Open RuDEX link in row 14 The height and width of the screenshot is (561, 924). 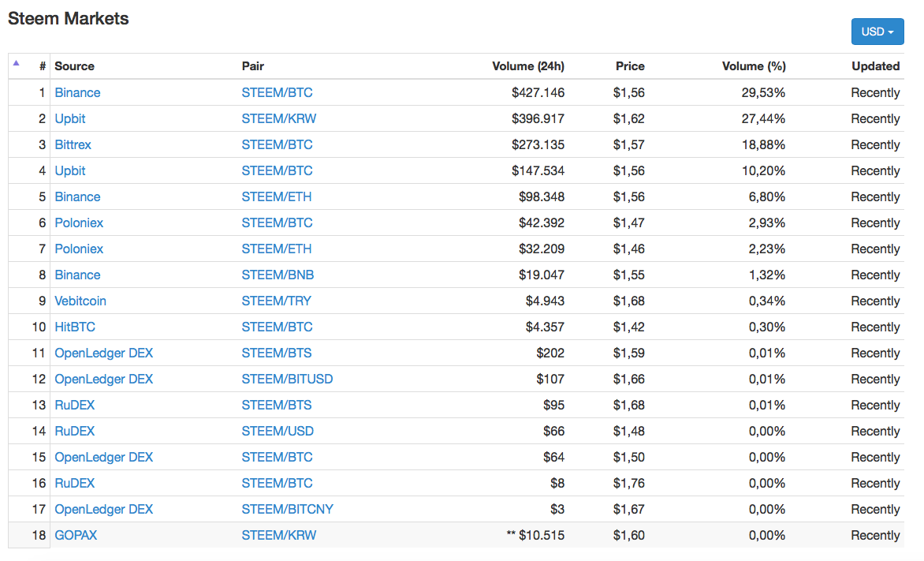pos(75,432)
